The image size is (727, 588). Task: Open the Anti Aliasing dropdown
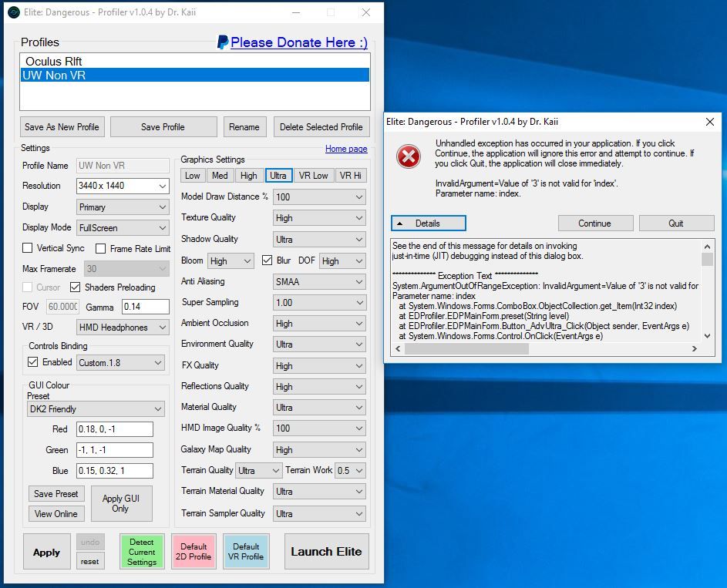[319, 282]
